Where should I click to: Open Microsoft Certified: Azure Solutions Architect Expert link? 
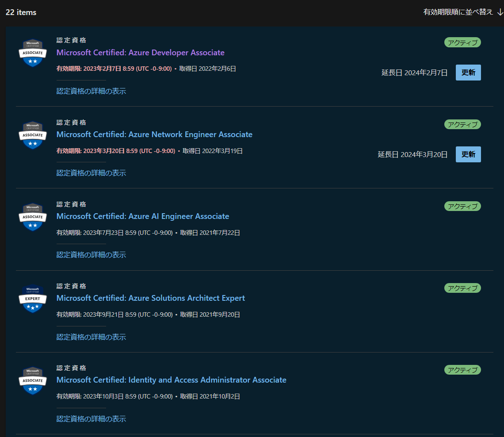click(x=150, y=298)
